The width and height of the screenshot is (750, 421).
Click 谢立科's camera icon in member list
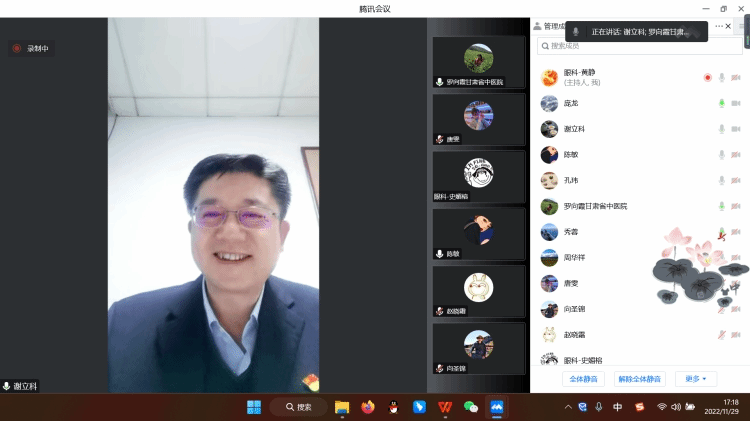click(736, 129)
